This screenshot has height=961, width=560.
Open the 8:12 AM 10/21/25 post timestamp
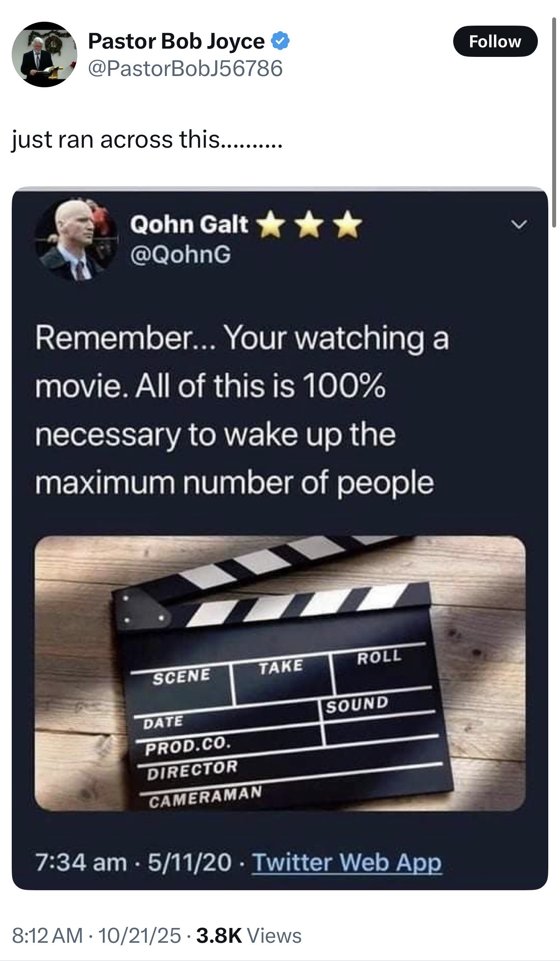[x=96, y=935]
